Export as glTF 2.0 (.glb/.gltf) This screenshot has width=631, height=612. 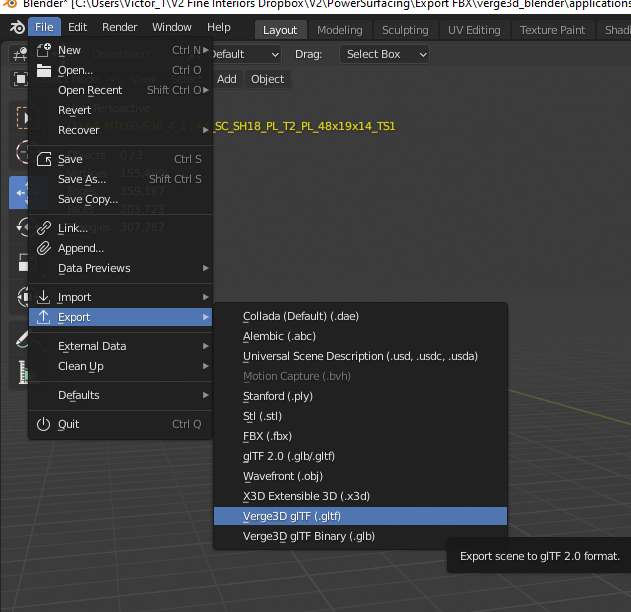click(360, 456)
